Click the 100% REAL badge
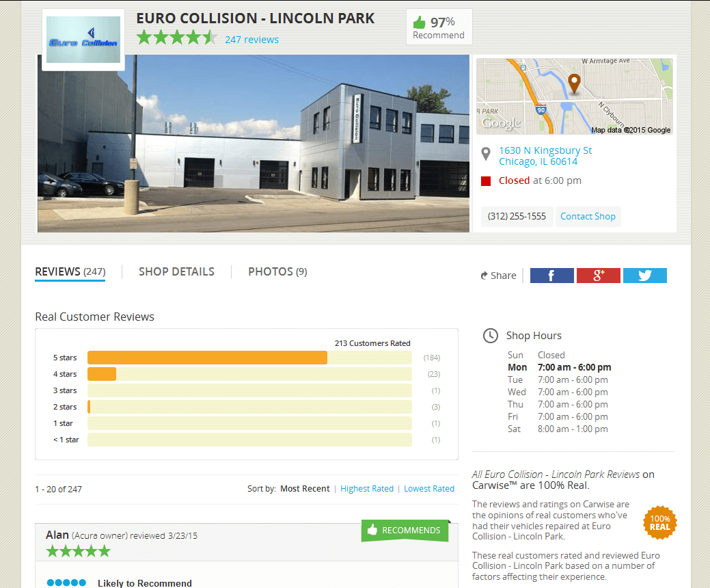The image size is (710, 588). click(659, 523)
